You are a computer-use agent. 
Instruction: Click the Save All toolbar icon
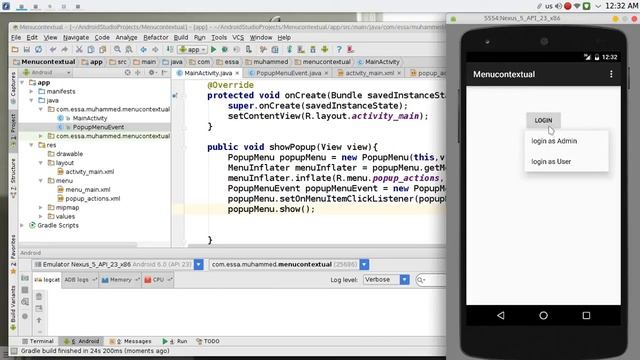(x=27, y=50)
